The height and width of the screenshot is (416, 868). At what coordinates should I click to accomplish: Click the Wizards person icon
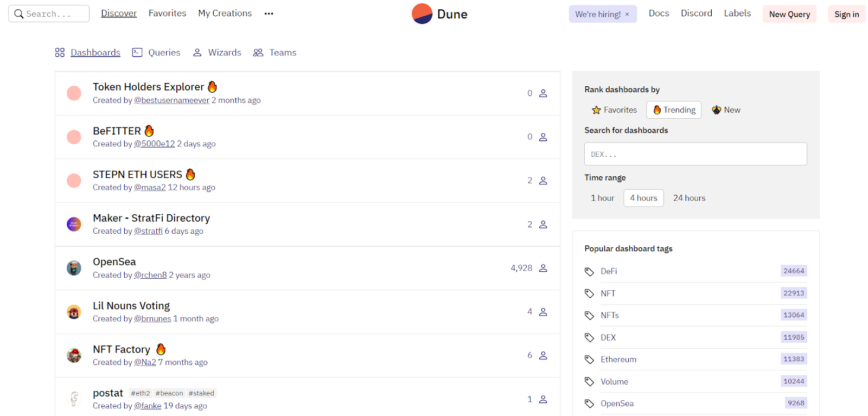click(x=197, y=53)
